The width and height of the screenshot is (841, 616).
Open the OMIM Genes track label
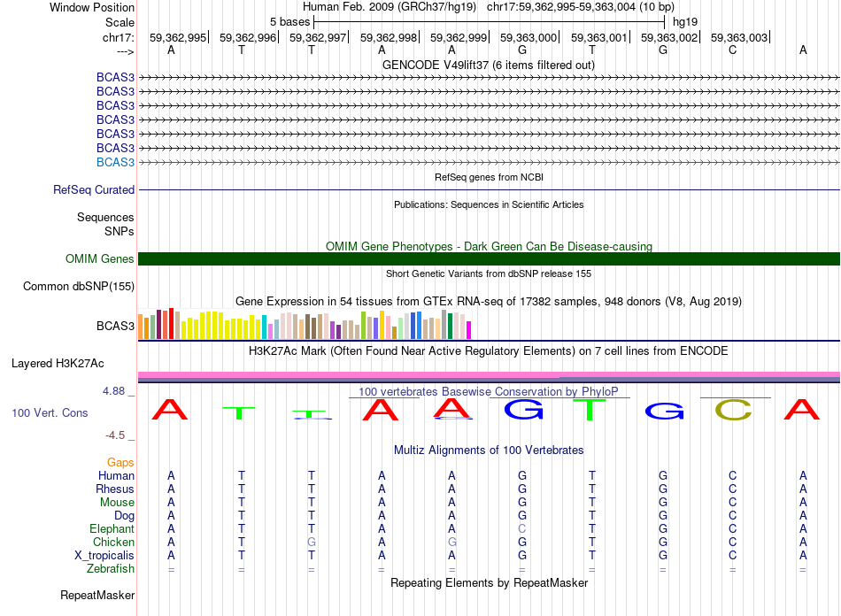click(100, 259)
